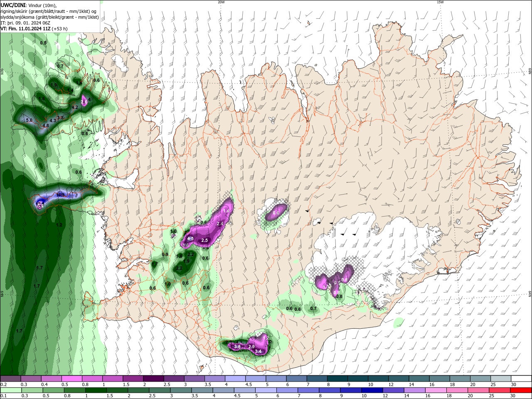Select the 'IT: þri. 09. 01. 2024 06Z' line
Viewport: 532px width, 399px height.
point(25,23)
